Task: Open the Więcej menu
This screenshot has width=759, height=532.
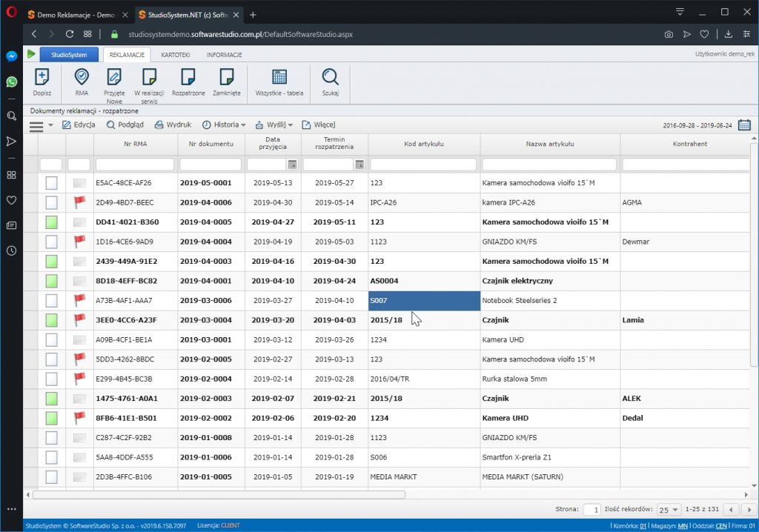Action: coord(319,125)
